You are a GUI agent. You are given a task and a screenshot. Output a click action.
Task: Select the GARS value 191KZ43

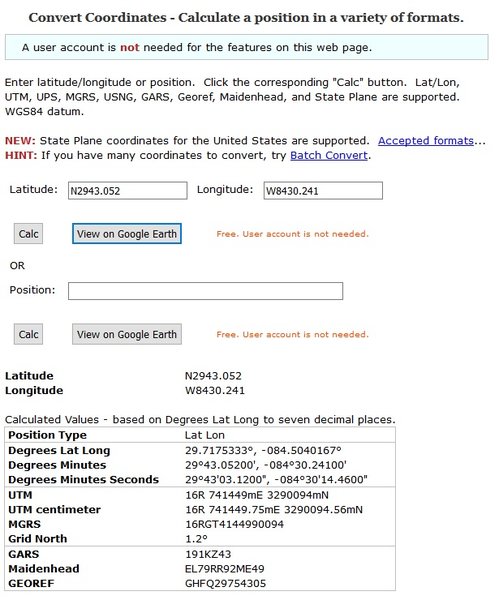[x=208, y=554]
